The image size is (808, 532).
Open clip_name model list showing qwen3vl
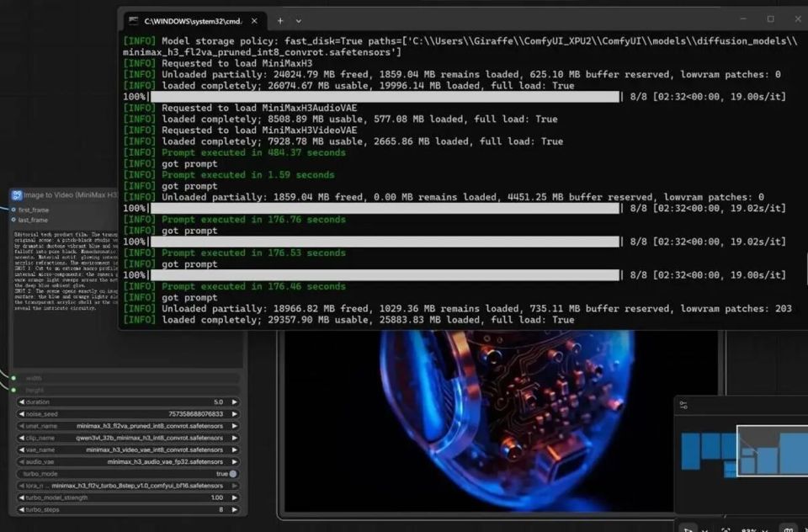click(128, 438)
